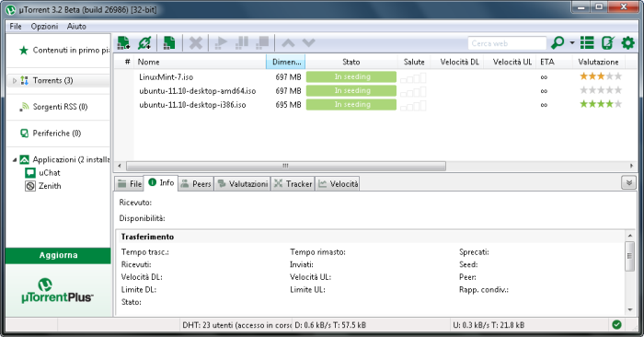Collapse detail pane with double-chevron button
Viewport: 644px width, 337px height.
pyautogui.click(x=628, y=182)
